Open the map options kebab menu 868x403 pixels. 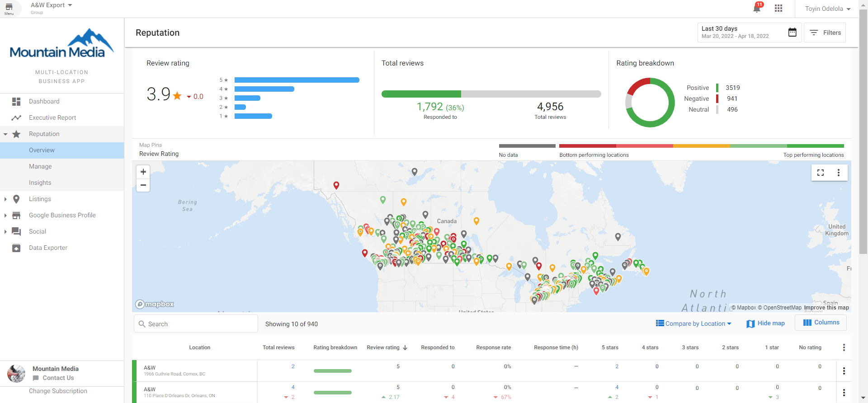839,173
